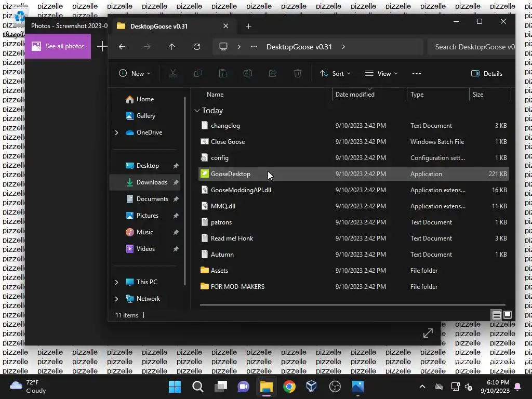Open the See more ellipsis in toolbar
This screenshot has height=399, width=532.
[417, 74]
